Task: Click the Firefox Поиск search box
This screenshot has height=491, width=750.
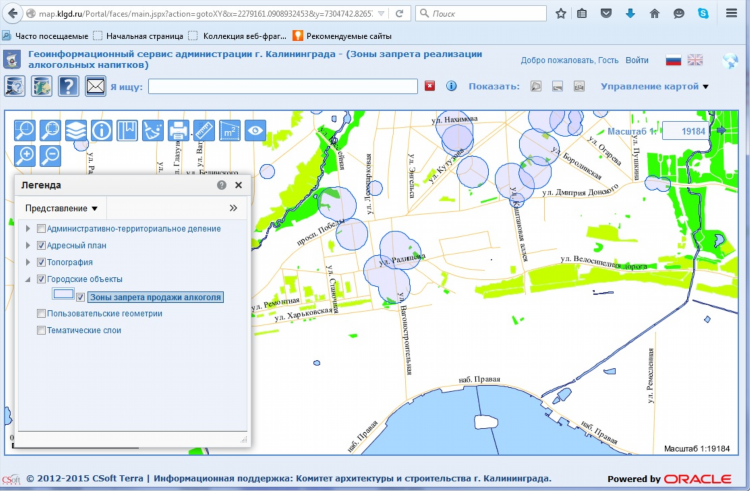Action: pyautogui.click(x=481, y=13)
